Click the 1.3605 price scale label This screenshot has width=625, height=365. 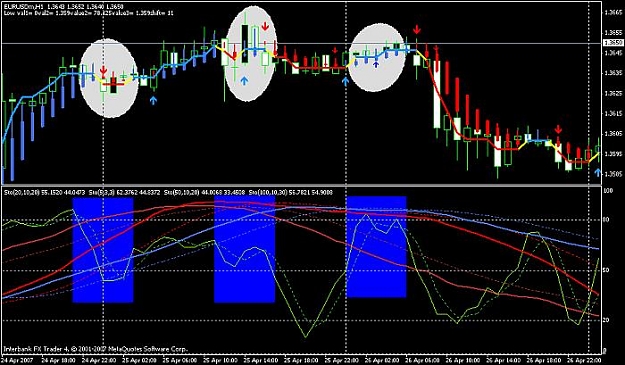tap(613, 133)
